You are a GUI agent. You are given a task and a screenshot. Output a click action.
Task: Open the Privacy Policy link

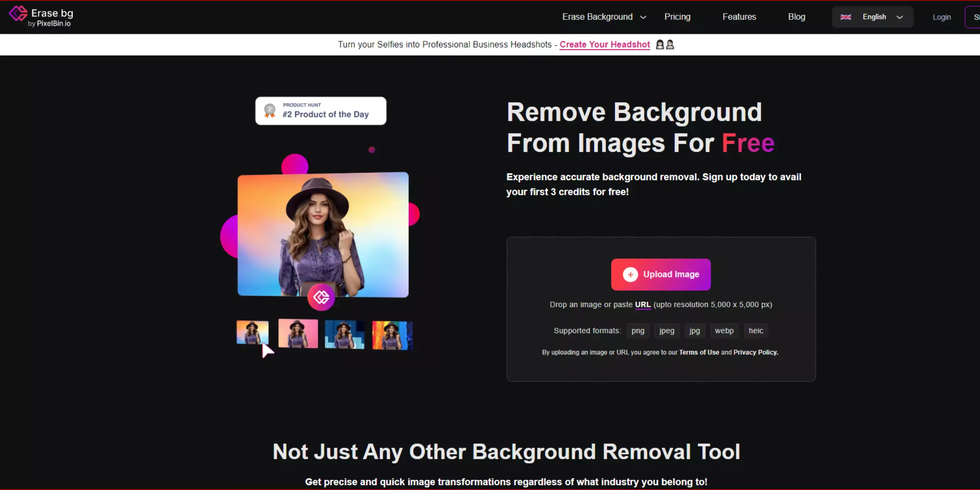click(755, 352)
